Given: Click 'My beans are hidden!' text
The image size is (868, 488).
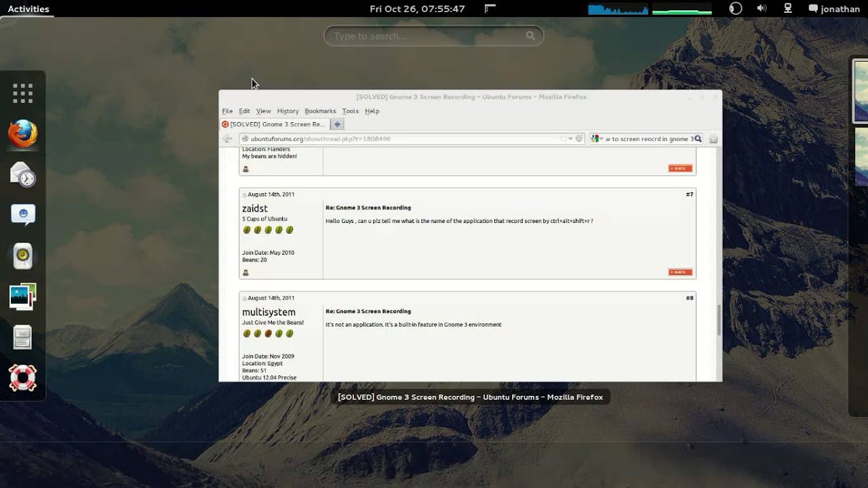Looking at the screenshot, I should point(269,157).
